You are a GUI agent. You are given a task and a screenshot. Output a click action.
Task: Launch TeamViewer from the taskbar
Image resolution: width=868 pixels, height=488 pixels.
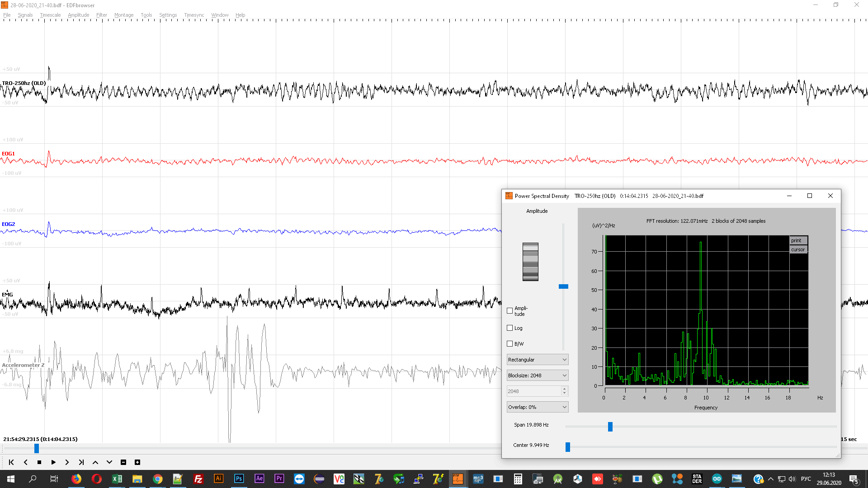[299, 479]
